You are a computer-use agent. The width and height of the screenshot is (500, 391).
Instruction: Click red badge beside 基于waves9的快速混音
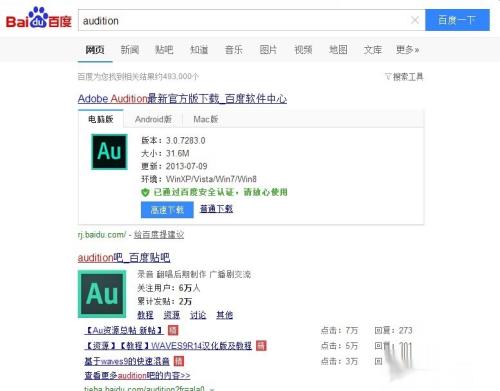click(x=179, y=361)
